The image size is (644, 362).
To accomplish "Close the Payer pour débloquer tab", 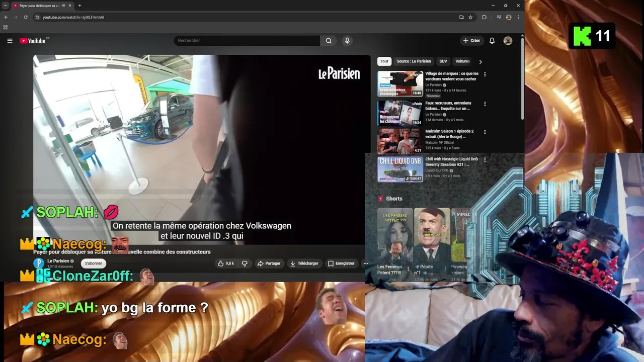I will point(70,6).
